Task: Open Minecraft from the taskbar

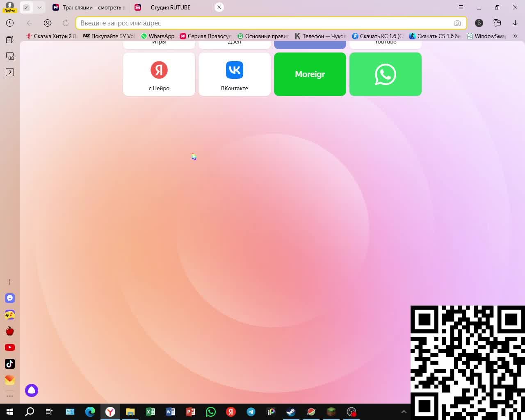Action: [331, 412]
